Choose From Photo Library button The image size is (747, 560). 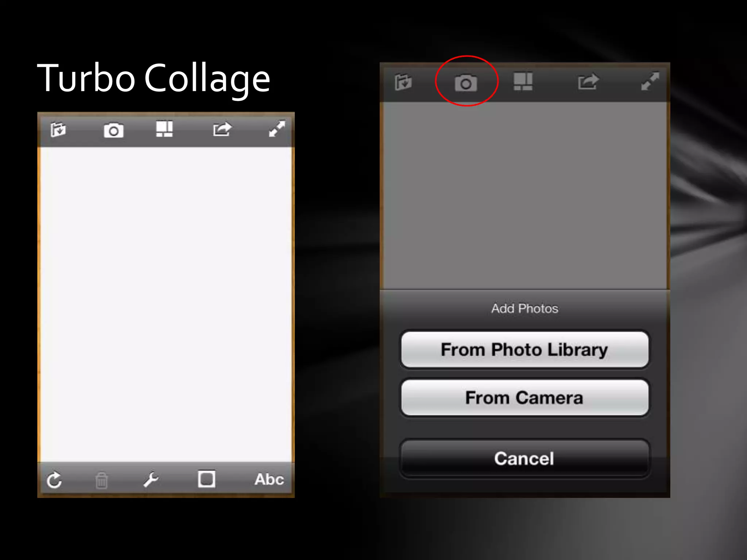pyautogui.click(x=525, y=350)
